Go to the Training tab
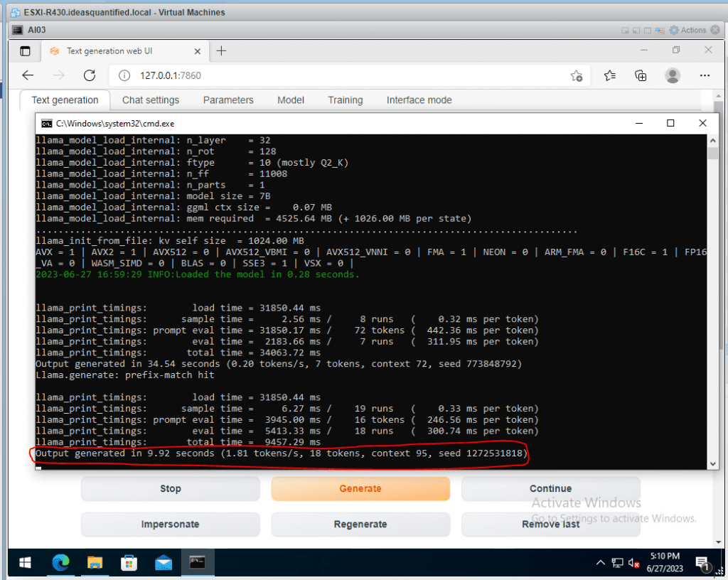The image size is (728, 580). point(346,100)
